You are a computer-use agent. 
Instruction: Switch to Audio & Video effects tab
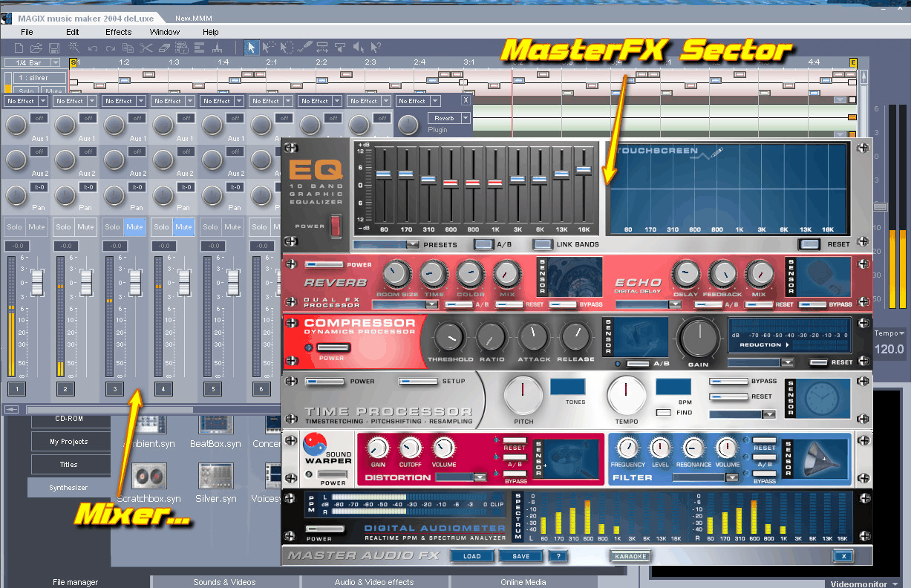[374, 582]
